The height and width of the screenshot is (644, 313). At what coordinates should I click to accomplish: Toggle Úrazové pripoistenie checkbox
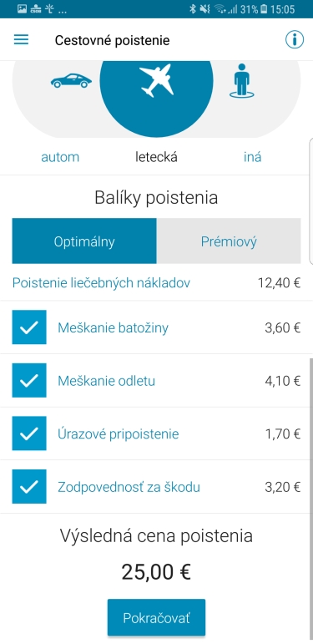(x=29, y=434)
